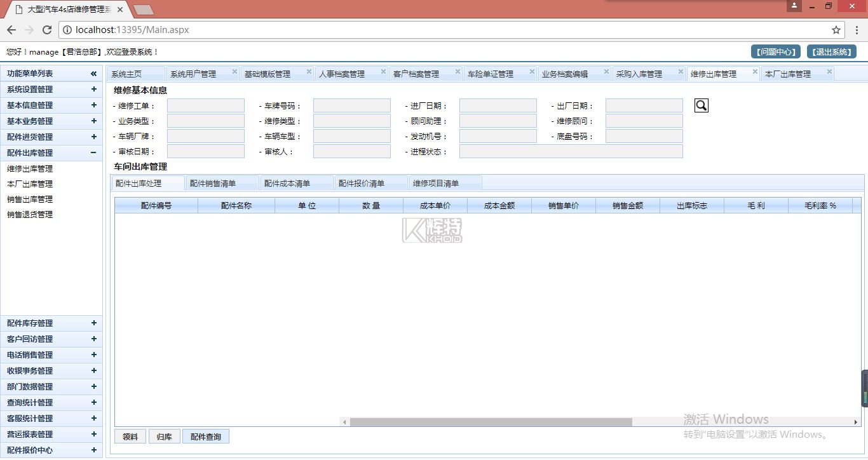Switch to the 配件销售清单 tab

[x=213, y=184]
